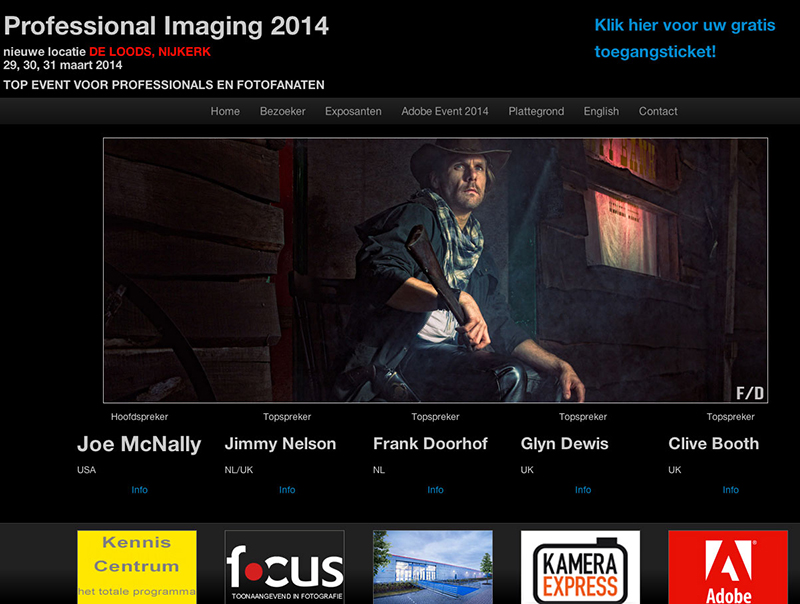The image size is (800, 604).
Task: Open the Focus magazine logo
Action: click(285, 567)
